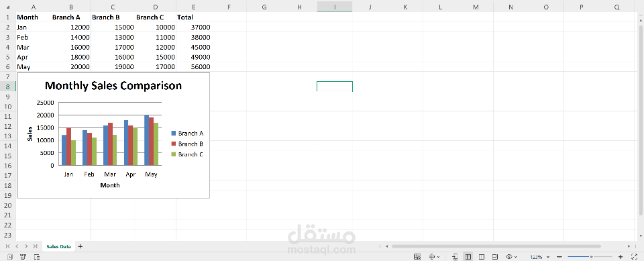This screenshot has width=644, height=261.
Task: Click the Monthly Sales Comparison chart title
Action: 113,85
